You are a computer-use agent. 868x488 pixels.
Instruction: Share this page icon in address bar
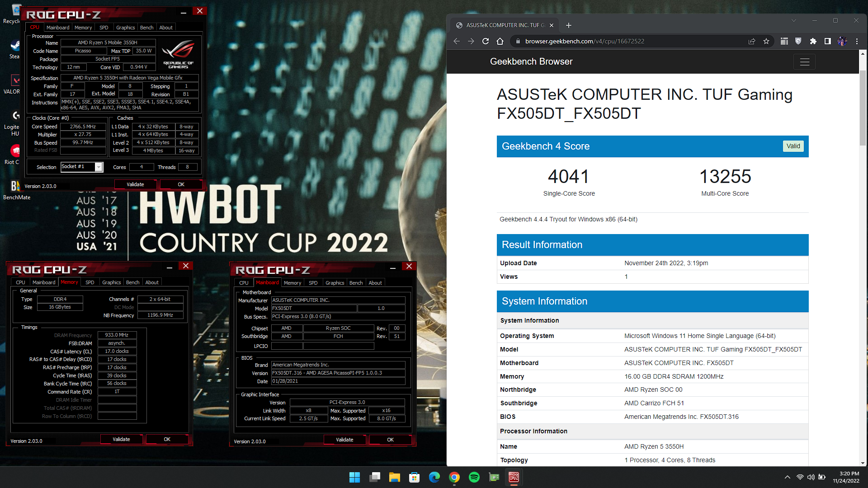(752, 41)
